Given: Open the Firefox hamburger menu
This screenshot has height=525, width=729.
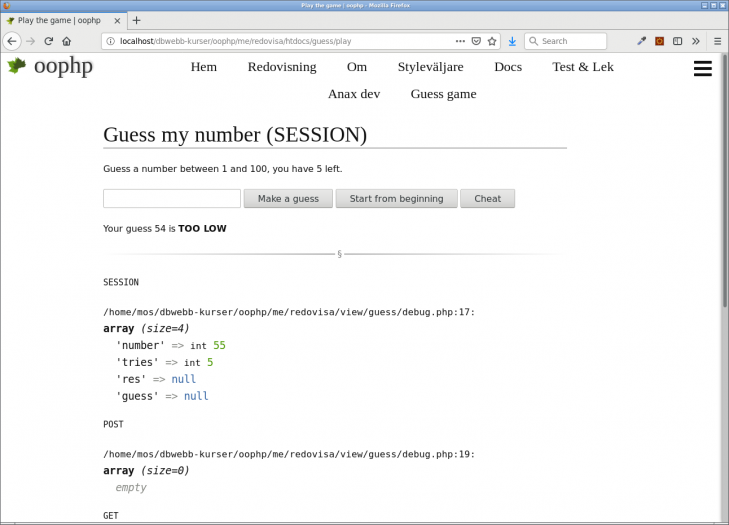Looking at the screenshot, I should pos(717,41).
